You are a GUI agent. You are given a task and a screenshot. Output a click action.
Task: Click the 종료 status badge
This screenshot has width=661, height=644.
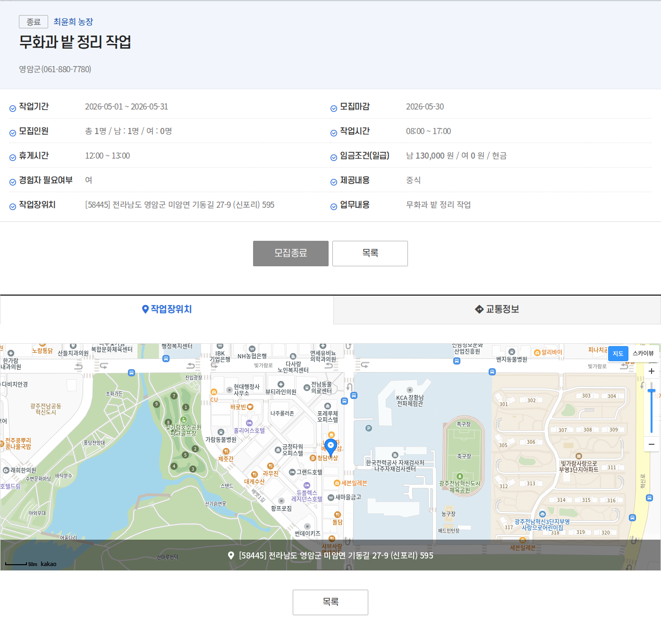click(34, 22)
